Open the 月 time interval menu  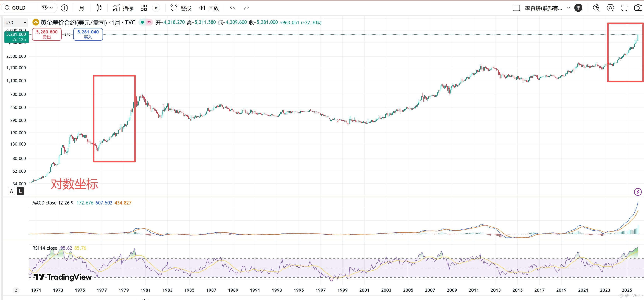[x=82, y=8]
